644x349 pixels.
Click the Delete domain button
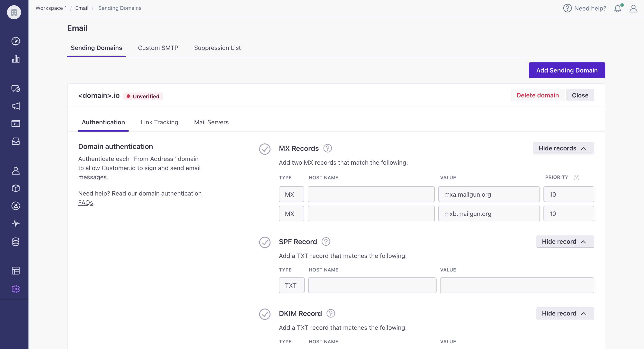tap(537, 95)
